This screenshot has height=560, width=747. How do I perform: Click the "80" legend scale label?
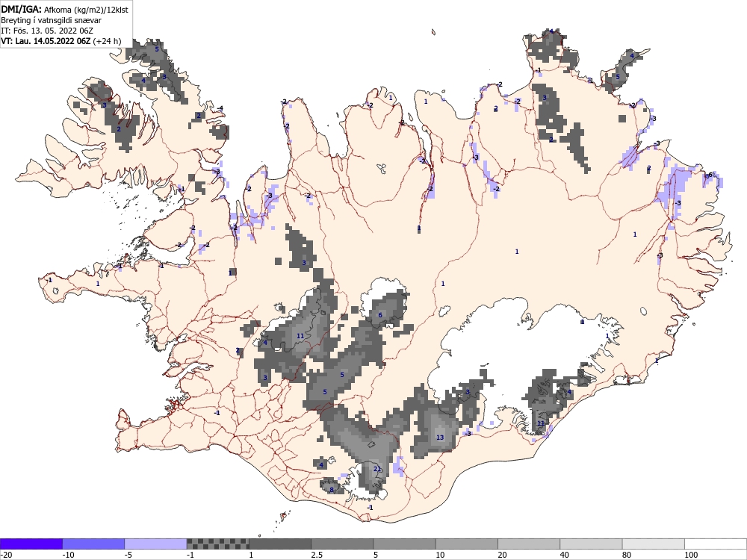click(627, 555)
